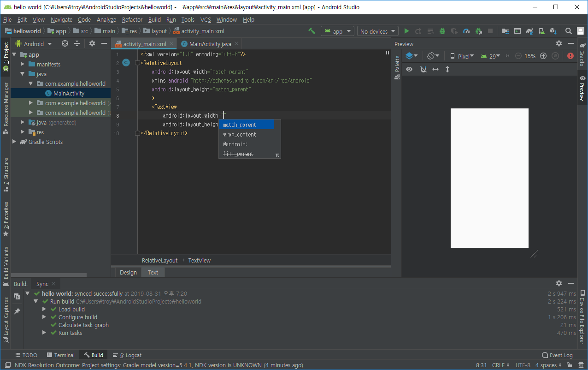
Task: Toggle the Palette side panel
Action: point(397,68)
